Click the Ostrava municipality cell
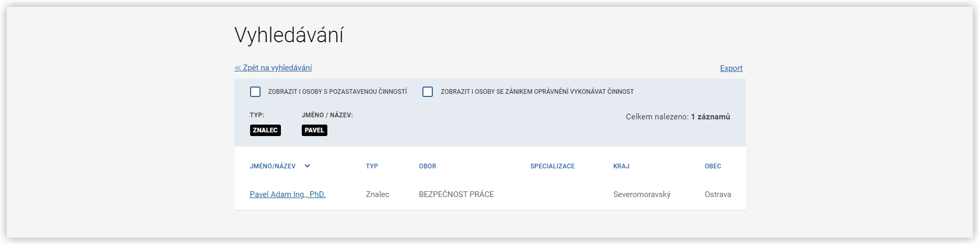This screenshot has height=245, width=980. pos(718,194)
